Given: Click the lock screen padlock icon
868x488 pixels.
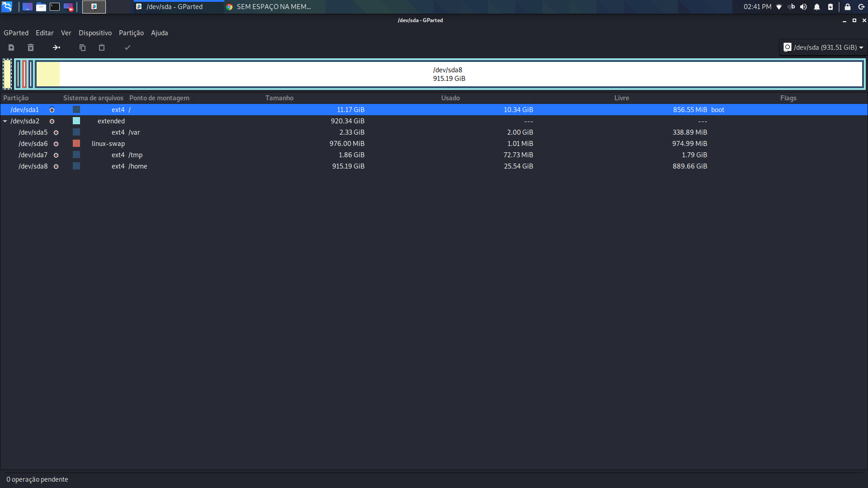Looking at the screenshot, I should pyautogui.click(x=848, y=7).
